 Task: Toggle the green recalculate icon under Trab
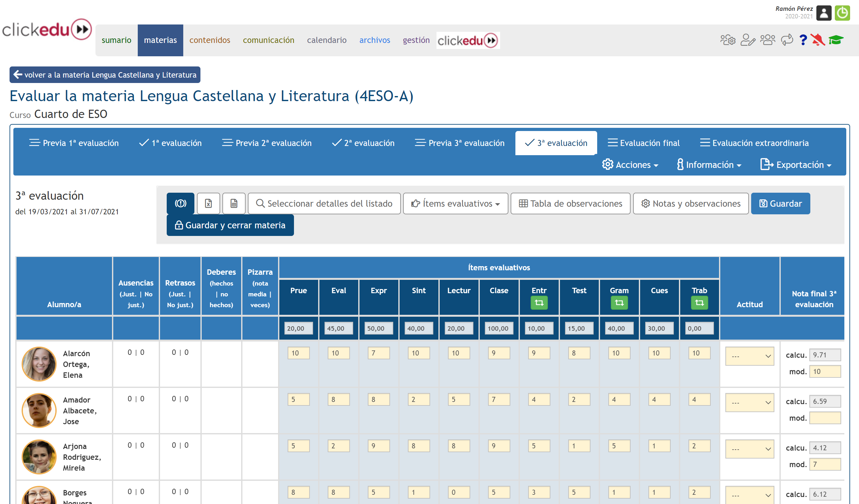pos(699,303)
